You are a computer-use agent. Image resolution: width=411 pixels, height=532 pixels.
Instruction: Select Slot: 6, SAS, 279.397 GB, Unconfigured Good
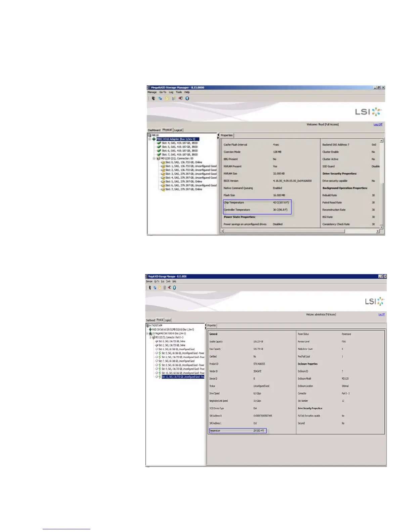(x=191, y=185)
